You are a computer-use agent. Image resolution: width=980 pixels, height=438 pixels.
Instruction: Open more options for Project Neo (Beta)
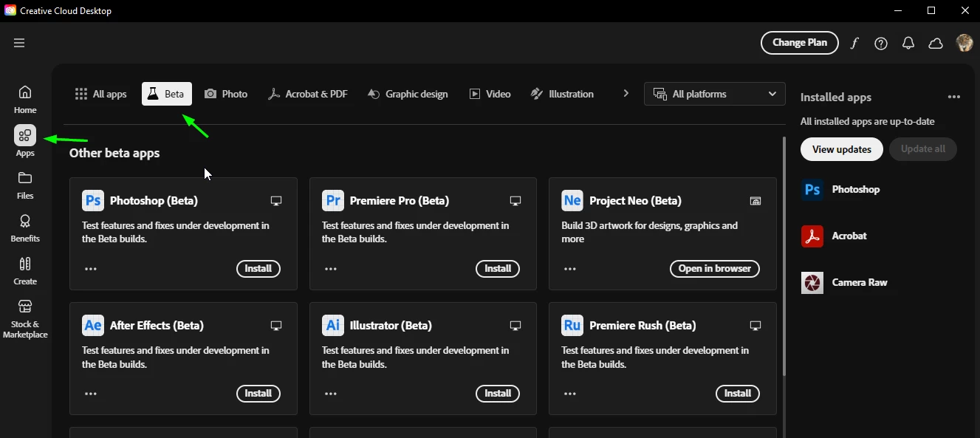coord(570,269)
